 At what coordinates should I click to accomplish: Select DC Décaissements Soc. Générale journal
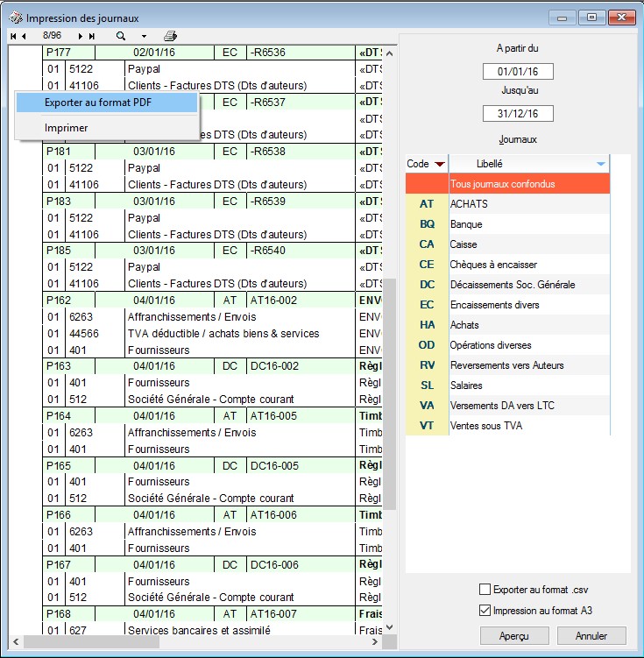[507, 285]
